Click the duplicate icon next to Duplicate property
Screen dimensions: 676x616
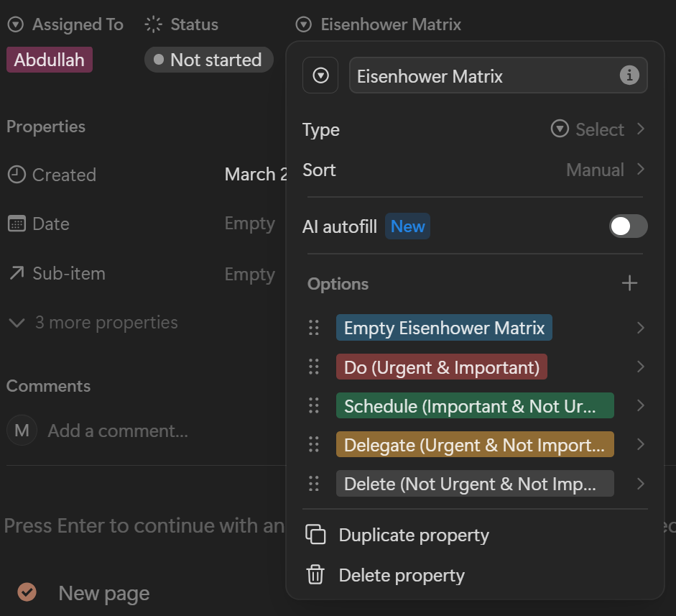[315, 535]
